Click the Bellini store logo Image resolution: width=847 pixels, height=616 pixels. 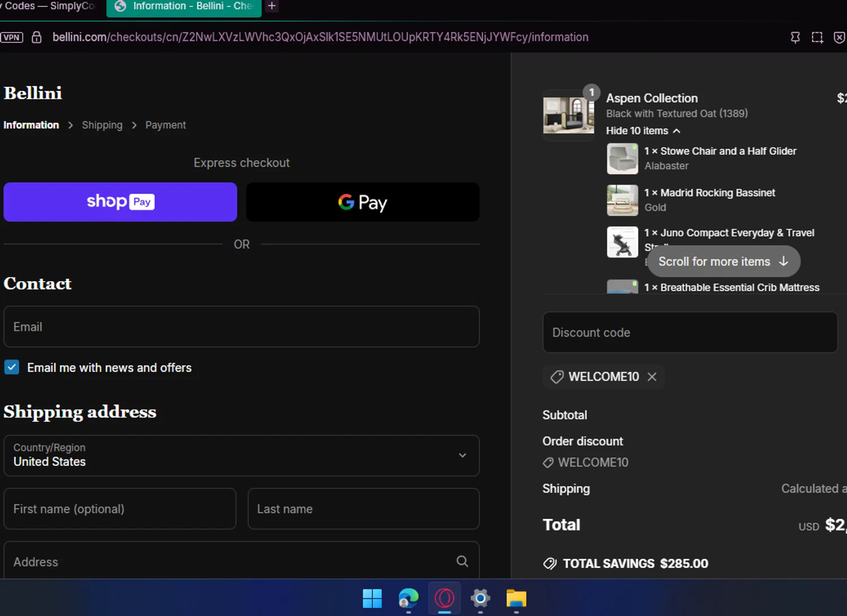point(33,93)
